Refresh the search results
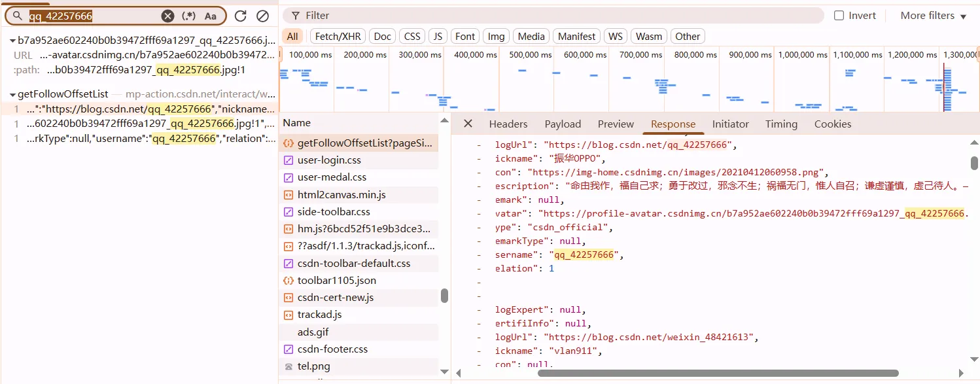The image size is (980, 384). tap(241, 16)
